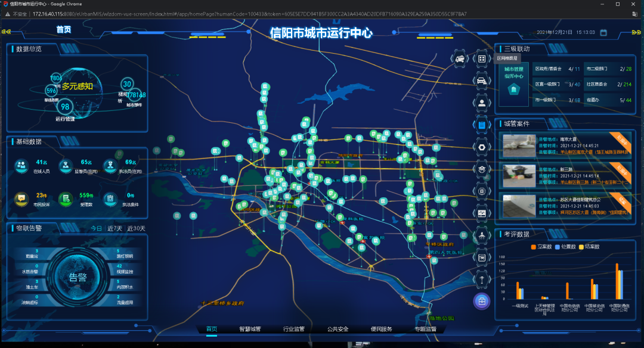Toggle the highlighted clipboard case layer icon
The height and width of the screenshot is (348, 644).
pyautogui.click(x=482, y=125)
